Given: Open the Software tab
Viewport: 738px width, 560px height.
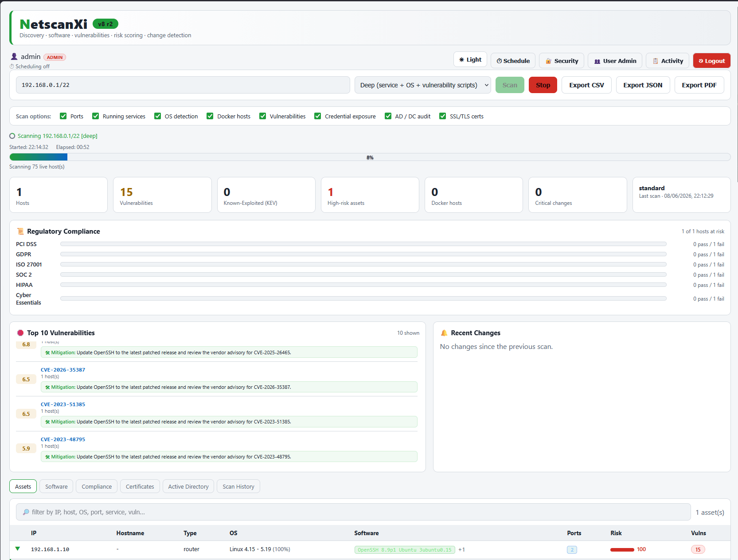Looking at the screenshot, I should [x=56, y=486].
